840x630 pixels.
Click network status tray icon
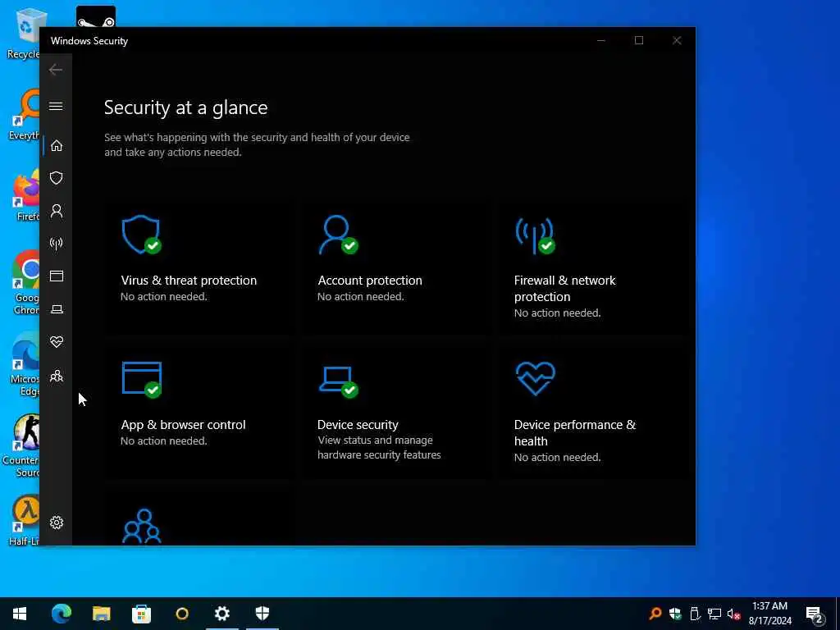[714, 614]
